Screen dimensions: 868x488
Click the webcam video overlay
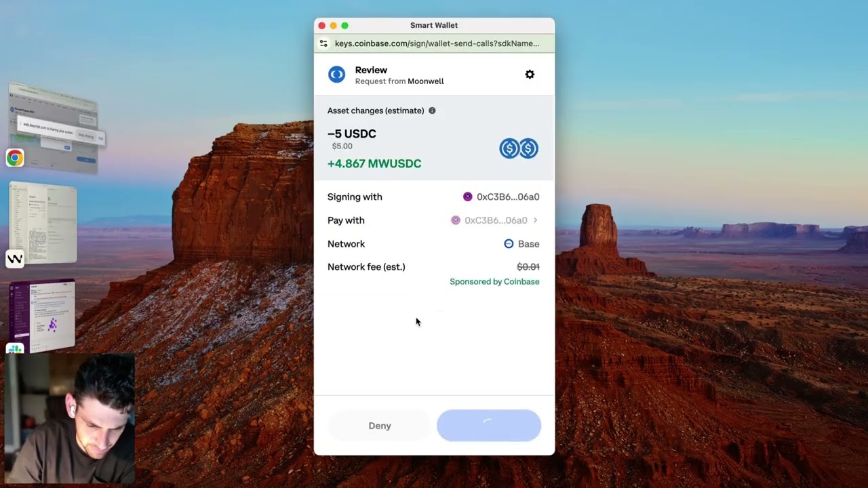click(x=69, y=418)
